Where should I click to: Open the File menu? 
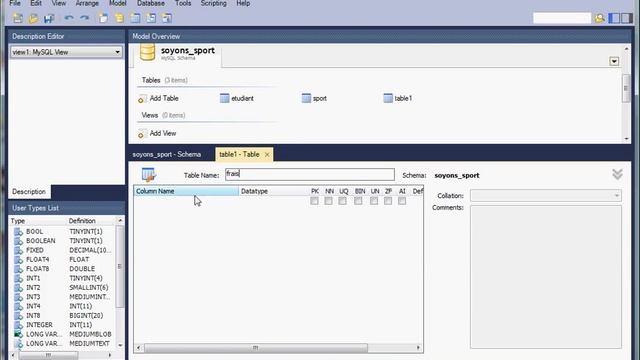pos(15,3)
